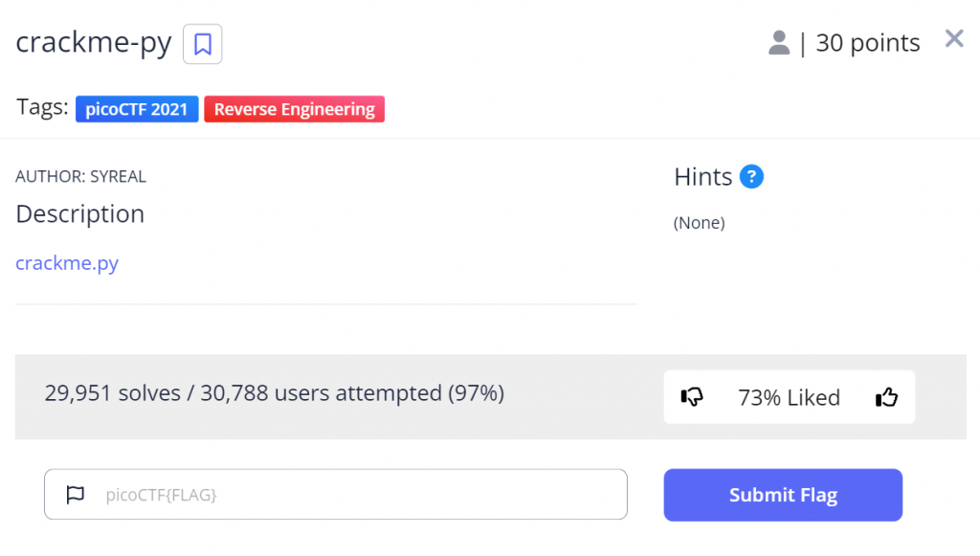Filter by the picoCTF 2021 tag

coord(137,109)
